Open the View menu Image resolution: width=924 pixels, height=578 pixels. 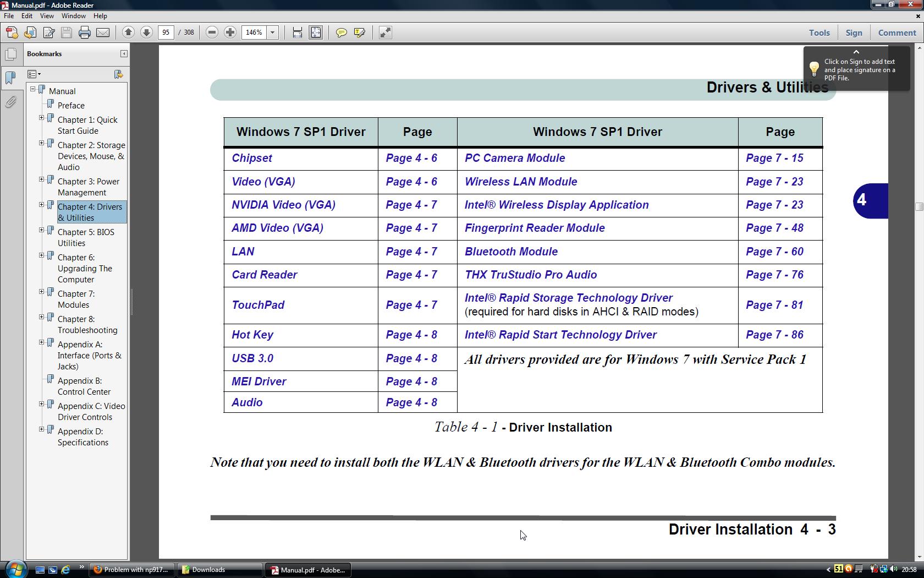click(47, 16)
